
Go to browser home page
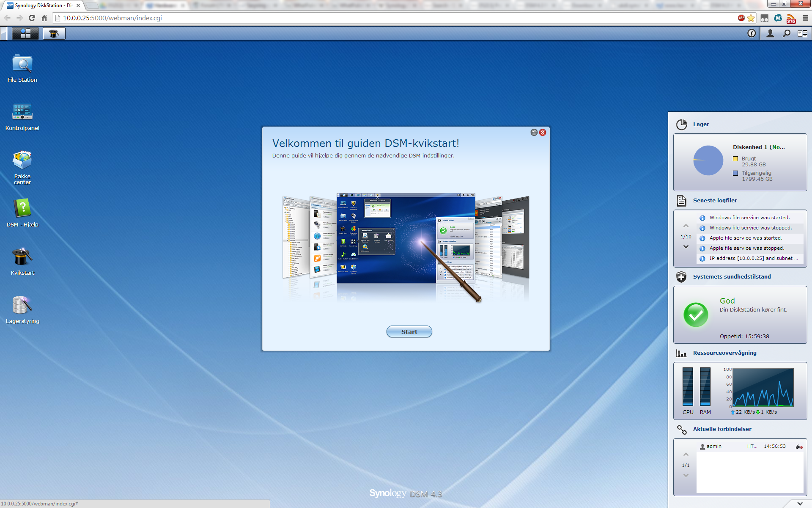point(44,18)
